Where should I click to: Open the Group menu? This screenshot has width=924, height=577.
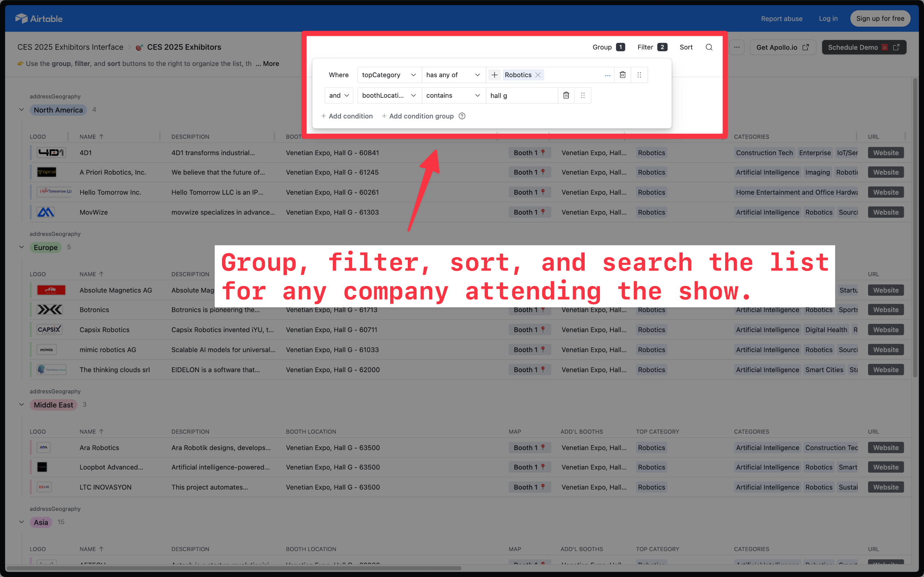pyautogui.click(x=609, y=47)
